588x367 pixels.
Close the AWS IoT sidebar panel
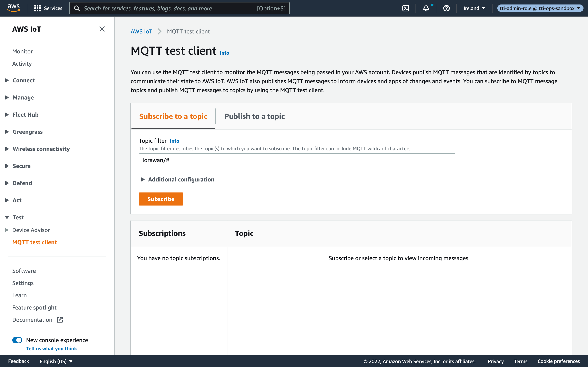coord(102,29)
